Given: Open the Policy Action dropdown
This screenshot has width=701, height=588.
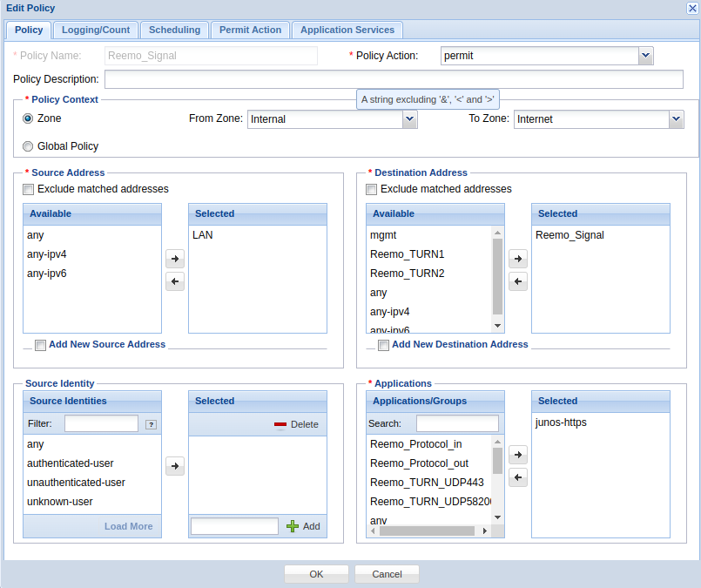Looking at the screenshot, I should click(x=645, y=56).
